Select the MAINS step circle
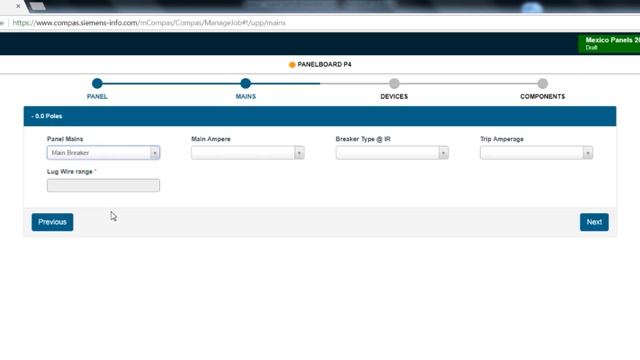The width and height of the screenshot is (640, 360). click(245, 84)
